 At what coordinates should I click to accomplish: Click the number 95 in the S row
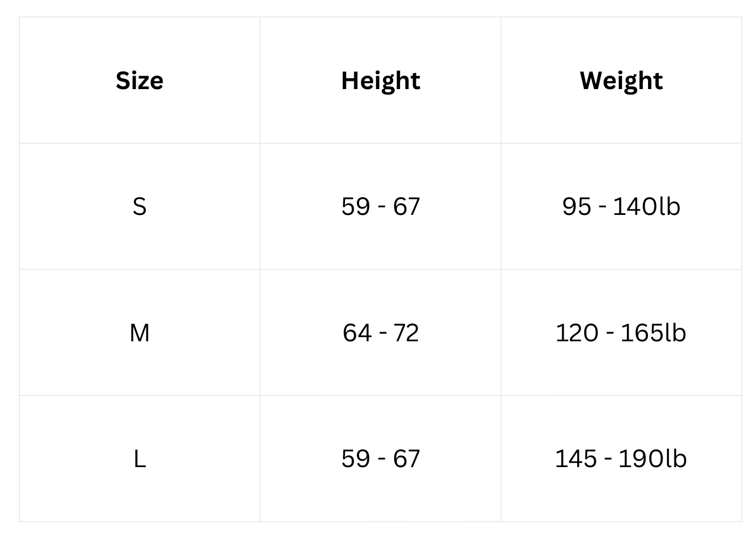pos(576,207)
